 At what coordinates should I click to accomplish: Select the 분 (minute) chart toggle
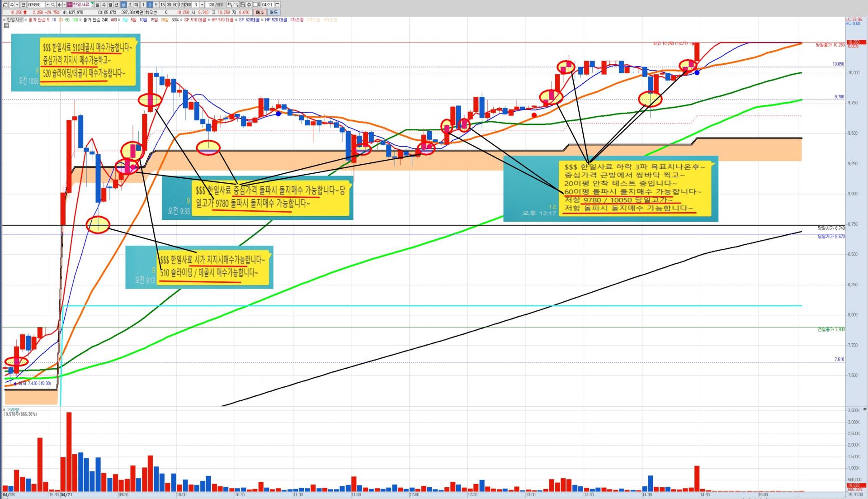point(123,5)
